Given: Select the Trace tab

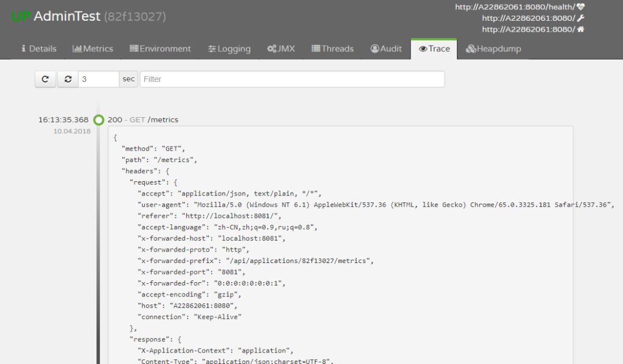Looking at the screenshot, I should 434,49.
